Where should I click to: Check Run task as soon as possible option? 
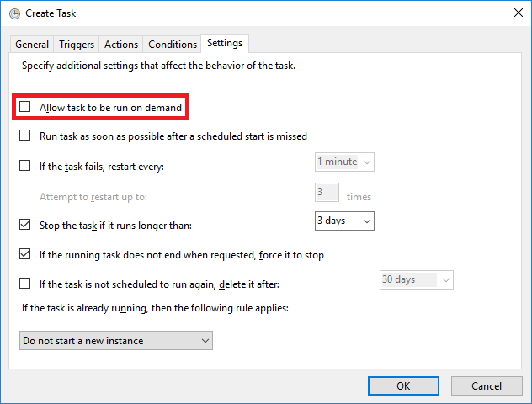pos(25,136)
